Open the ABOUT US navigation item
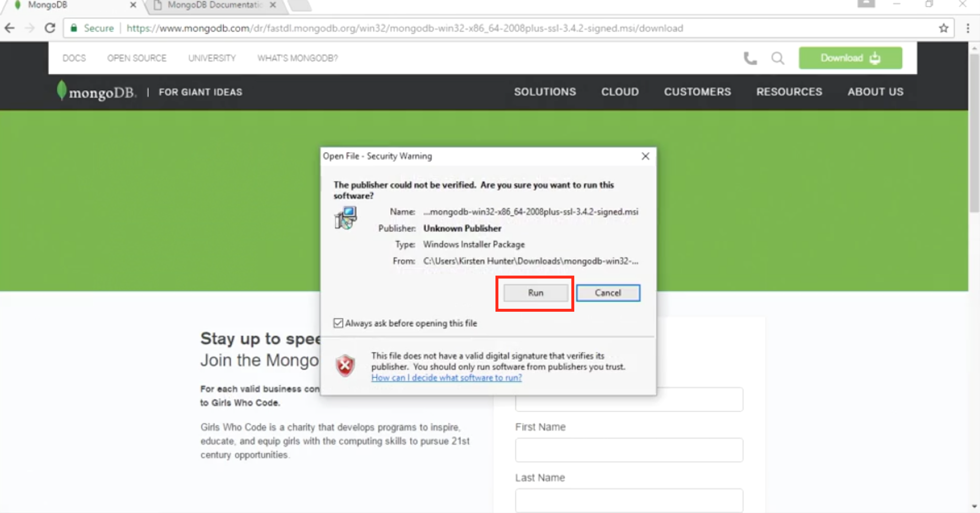 coord(875,92)
